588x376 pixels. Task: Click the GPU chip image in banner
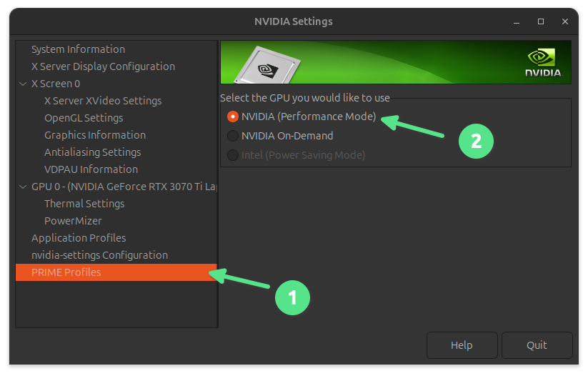click(268, 67)
